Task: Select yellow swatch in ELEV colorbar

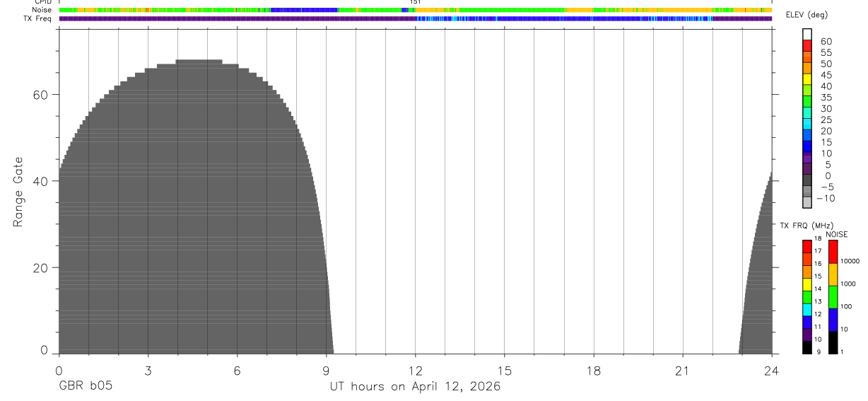Action: click(x=807, y=79)
